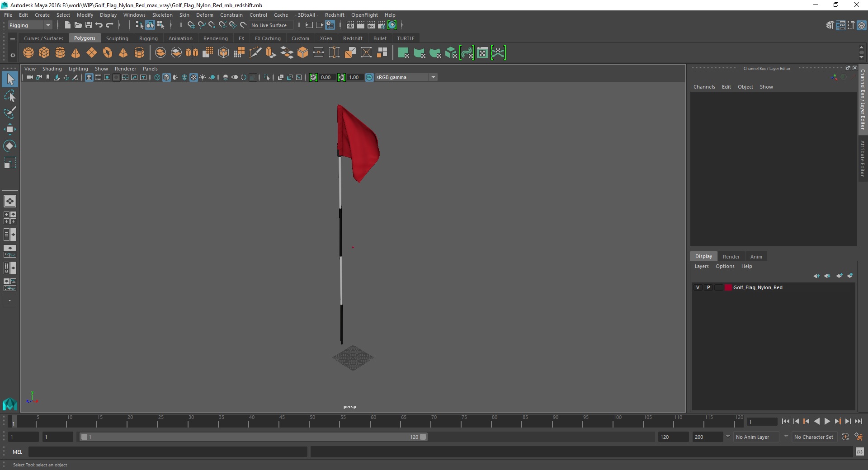868x470 pixels.
Task: Expand the collapsed status line toolbar section after Redo
Action: [x=119, y=25]
